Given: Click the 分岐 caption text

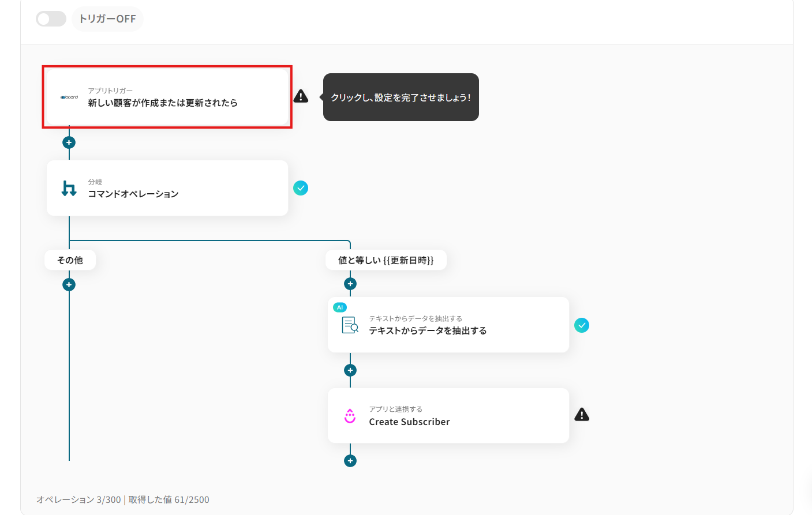Looking at the screenshot, I should 95,182.
